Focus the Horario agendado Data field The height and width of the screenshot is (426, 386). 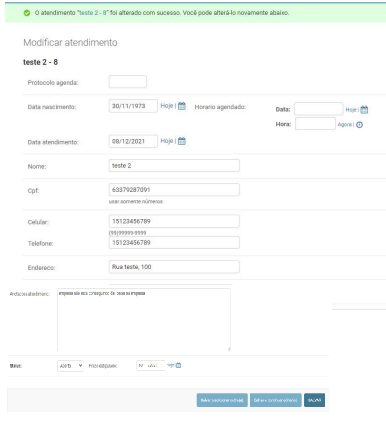(318, 109)
